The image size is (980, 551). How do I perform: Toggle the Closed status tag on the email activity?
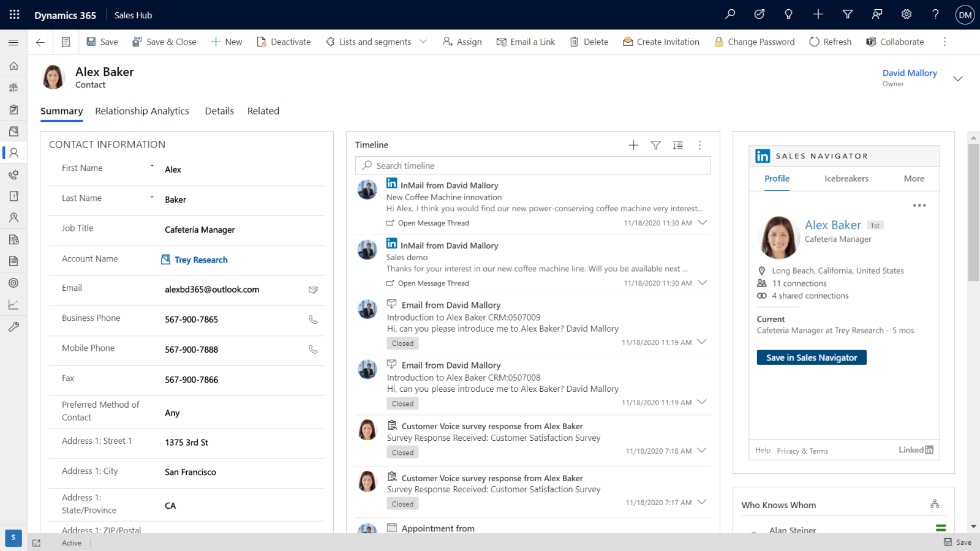pyautogui.click(x=402, y=343)
